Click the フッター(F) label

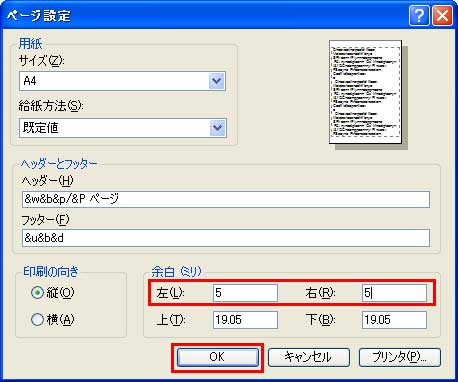[46, 220]
